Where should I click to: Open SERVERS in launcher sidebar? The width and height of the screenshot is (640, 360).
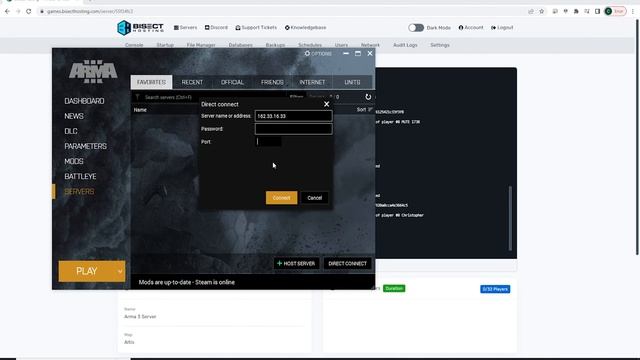[79, 191]
